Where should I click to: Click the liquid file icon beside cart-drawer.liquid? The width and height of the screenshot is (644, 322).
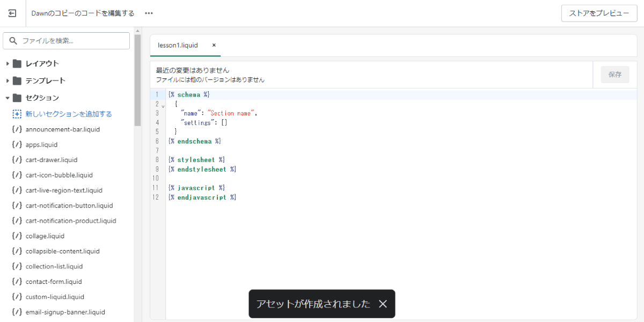(x=17, y=160)
